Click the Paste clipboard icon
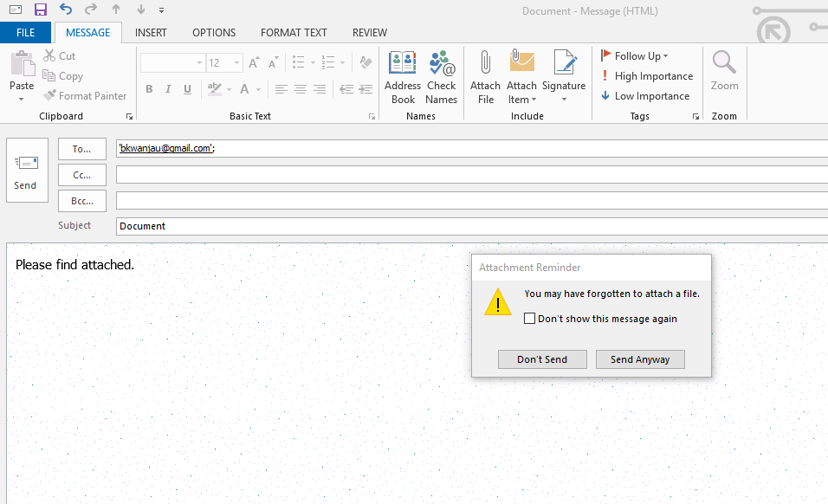 (x=23, y=64)
